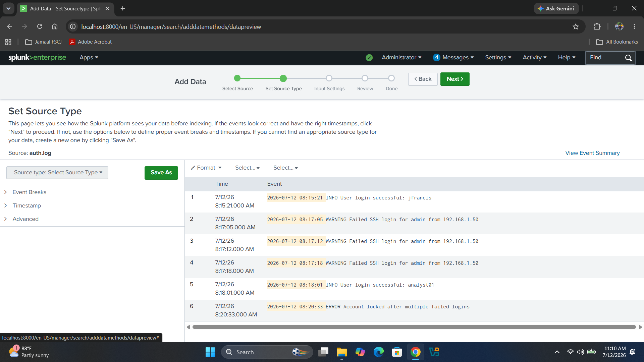Open the browser extensions puzzle icon
The height and width of the screenshot is (362, 644).
point(597,26)
